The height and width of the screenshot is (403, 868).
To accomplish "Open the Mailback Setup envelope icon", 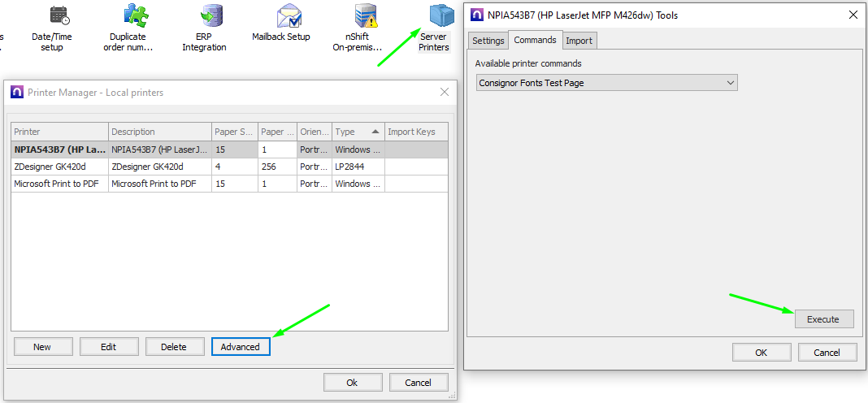I will coord(289,16).
